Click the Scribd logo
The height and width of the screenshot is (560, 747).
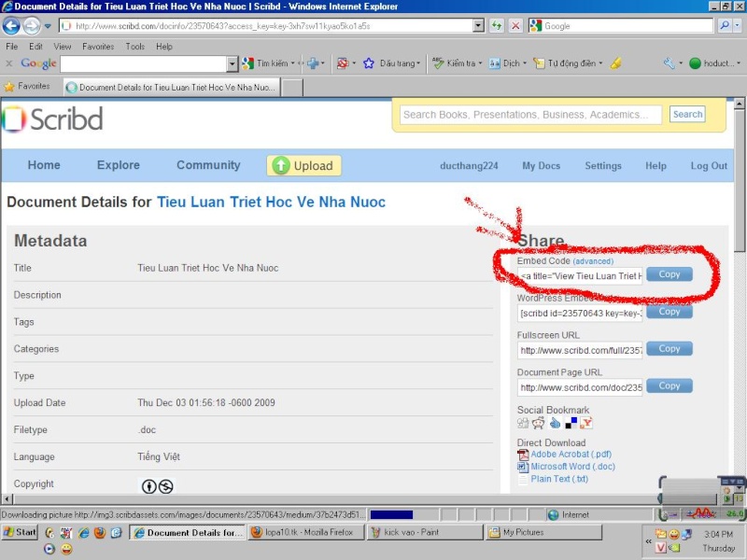point(52,119)
